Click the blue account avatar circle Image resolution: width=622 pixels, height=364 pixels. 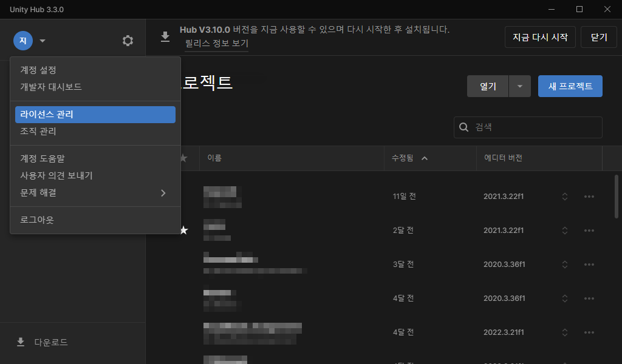coord(23,41)
